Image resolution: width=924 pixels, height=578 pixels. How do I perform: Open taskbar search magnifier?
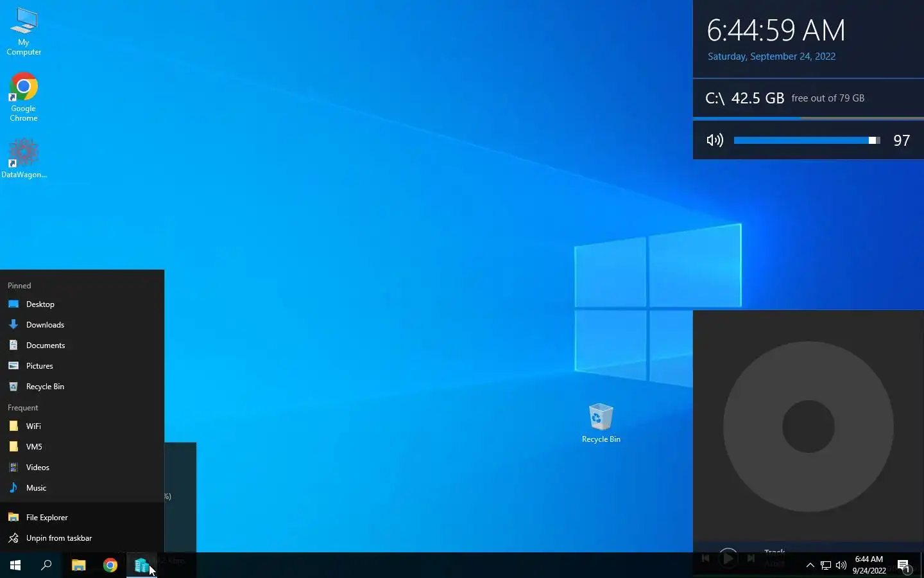click(x=46, y=565)
